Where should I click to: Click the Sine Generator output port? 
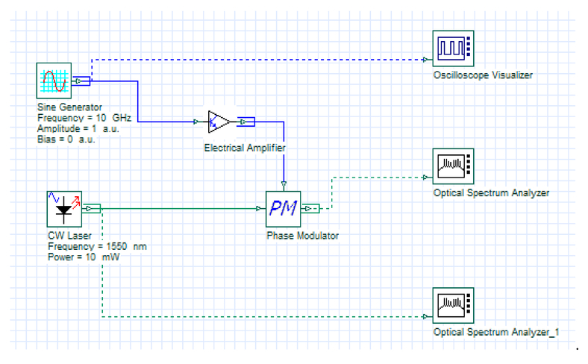[x=78, y=81]
